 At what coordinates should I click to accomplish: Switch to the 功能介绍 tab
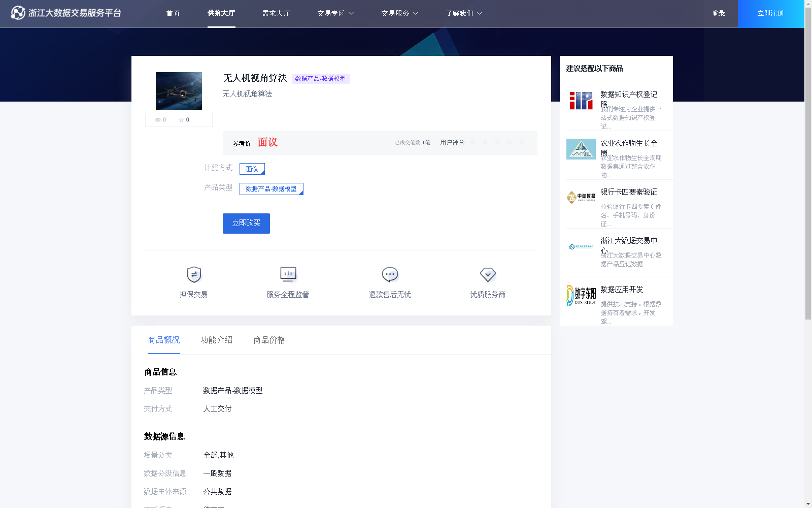point(217,340)
